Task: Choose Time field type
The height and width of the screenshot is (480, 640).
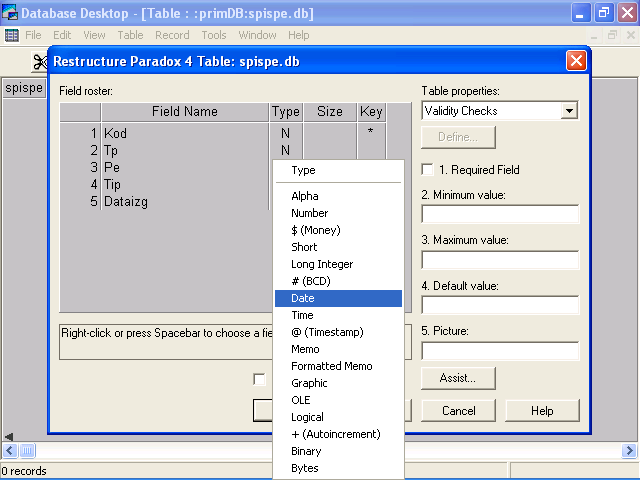Action: tap(338, 315)
